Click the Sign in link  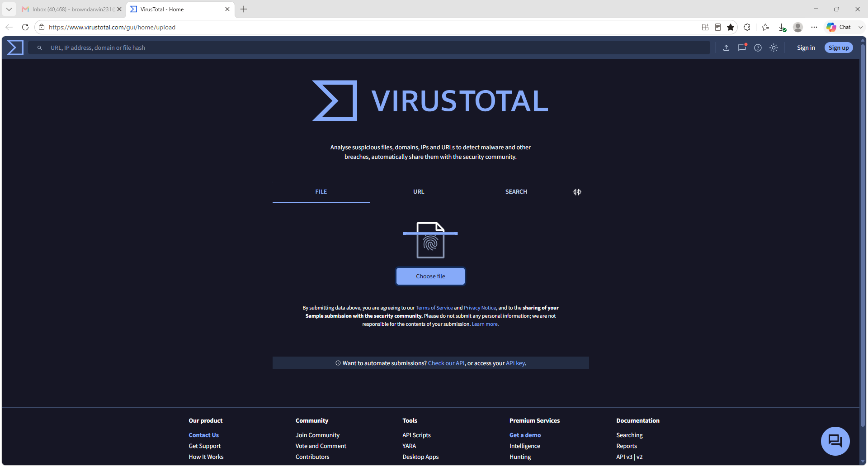tap(806, 48)
